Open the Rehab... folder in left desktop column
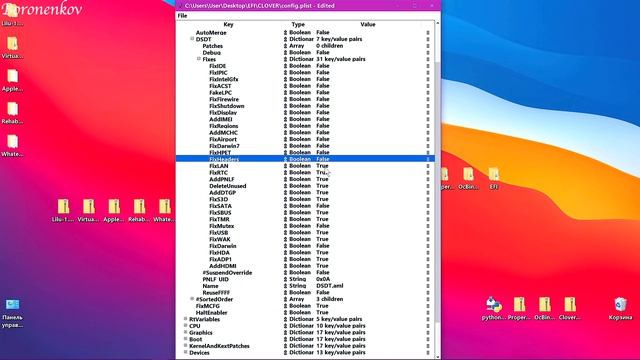 (x=12, y=113)
